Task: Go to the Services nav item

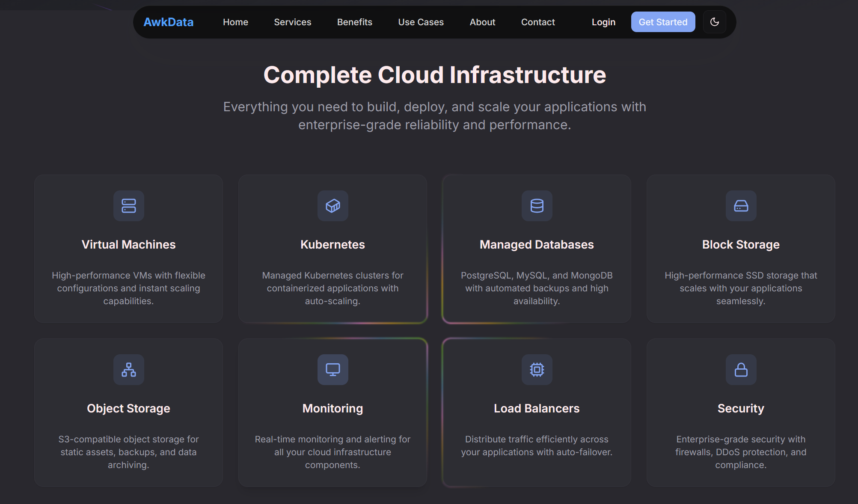Action: coord(292,22)
